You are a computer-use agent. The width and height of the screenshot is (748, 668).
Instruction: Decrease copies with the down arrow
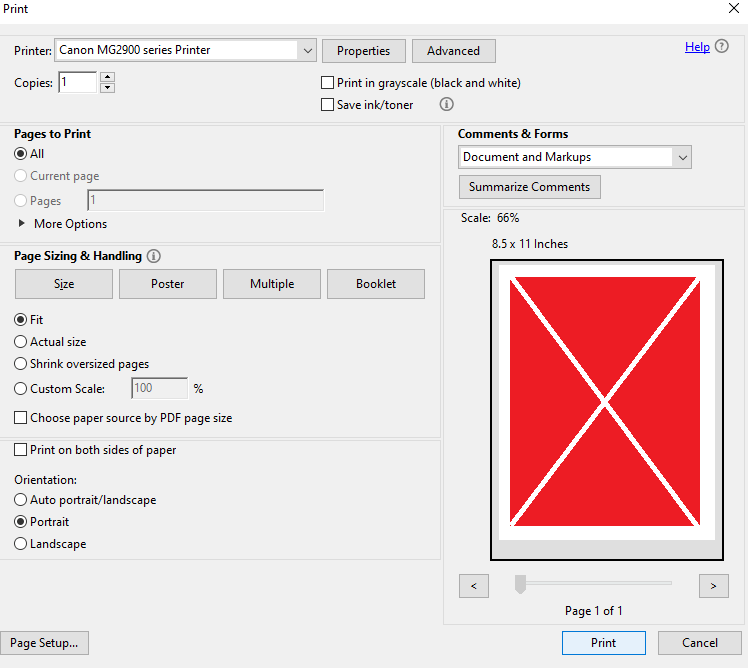click(x=108, y=88)
